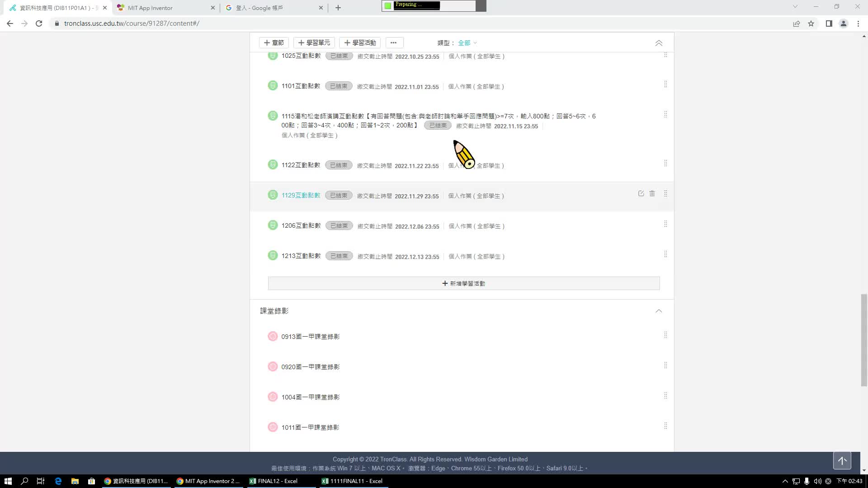868x488 pixels.
Task: Add a new 學習單元 button
Action: pyautogui.click(x=314, y=42)
